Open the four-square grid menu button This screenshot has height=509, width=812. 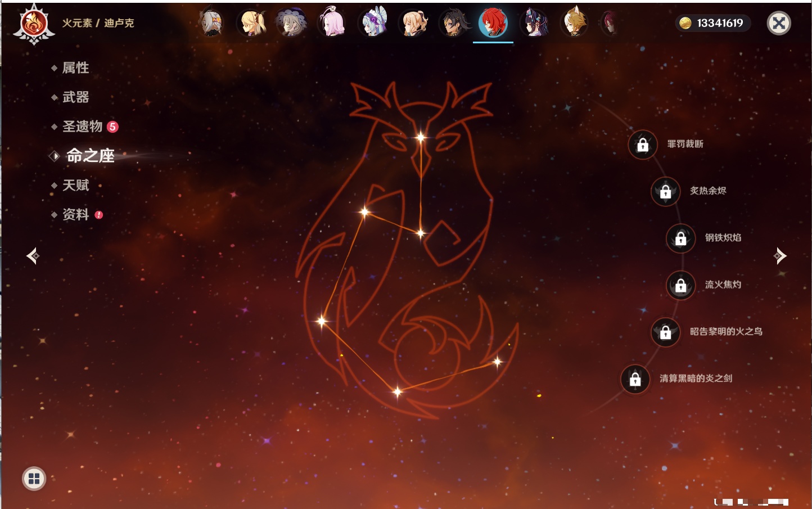(x=34, y=479)
